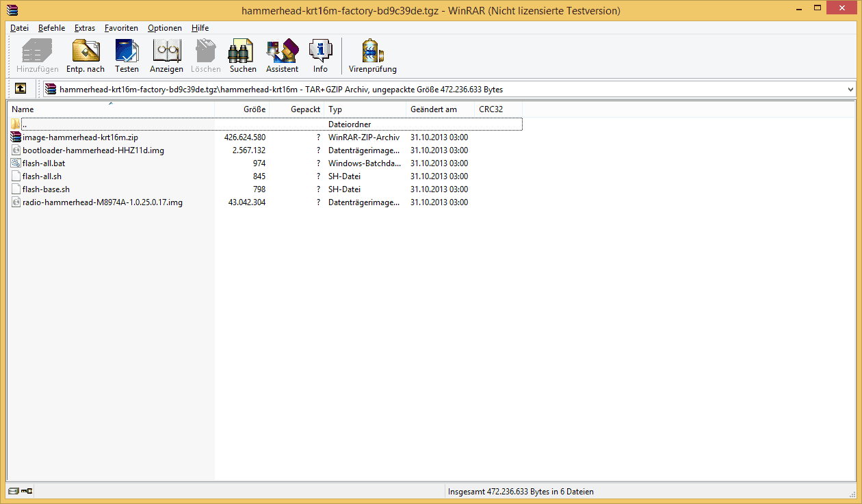Image resolution: width=862 pixels, height=504 pixels.
Task: Click the key icon in status bar
Action: click(27, 491)
